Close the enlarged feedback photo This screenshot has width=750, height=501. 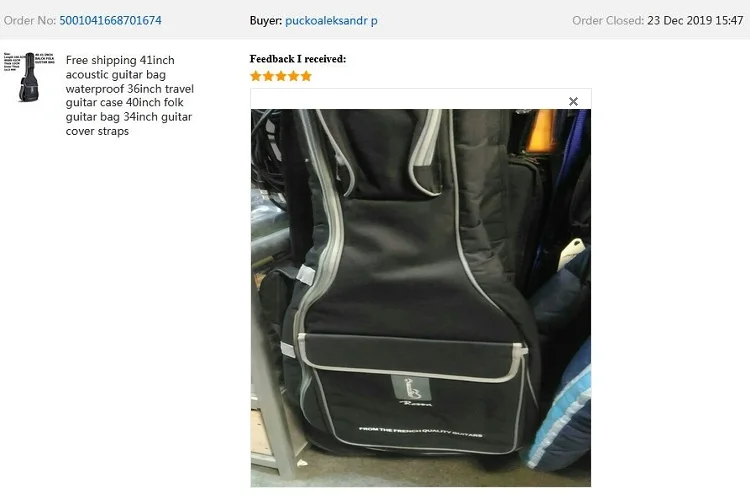[x=573, y=101]
